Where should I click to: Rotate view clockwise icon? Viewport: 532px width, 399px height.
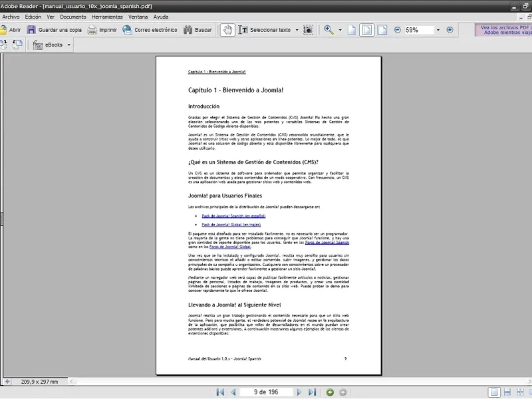(x=4, y=45)
